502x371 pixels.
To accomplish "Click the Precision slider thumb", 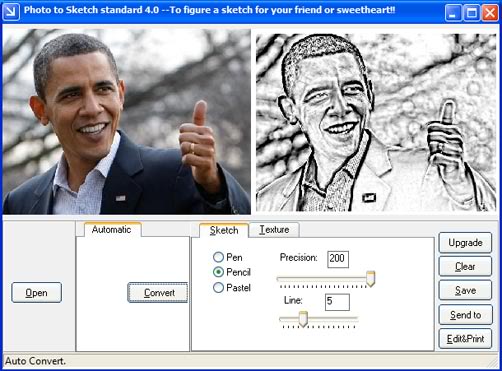I will click(x=370, y=279).
